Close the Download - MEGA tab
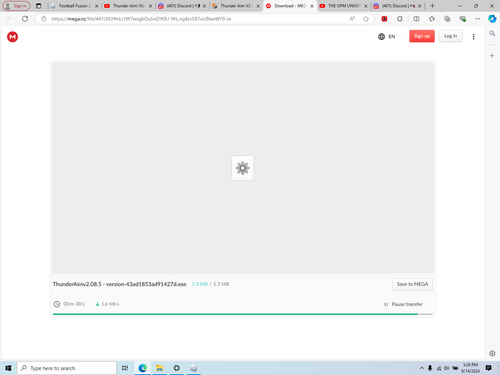The width and height of the screenshot is (500, 375). 312,6
